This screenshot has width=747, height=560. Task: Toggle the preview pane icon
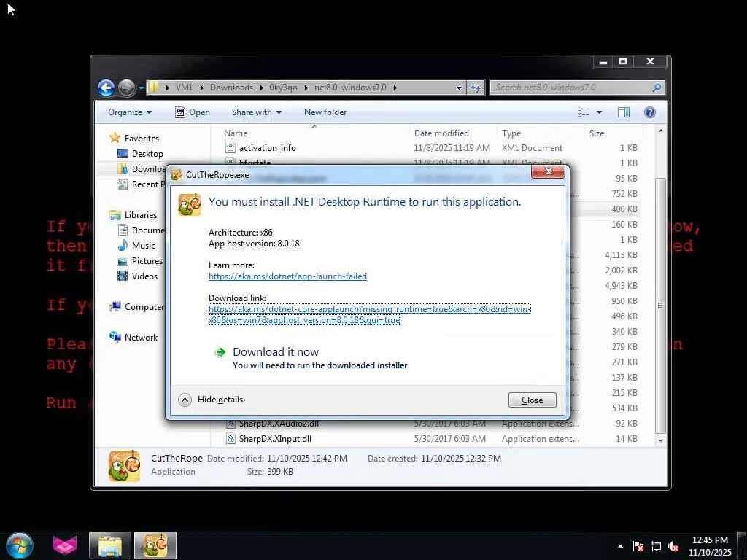(x=624, y=112)
